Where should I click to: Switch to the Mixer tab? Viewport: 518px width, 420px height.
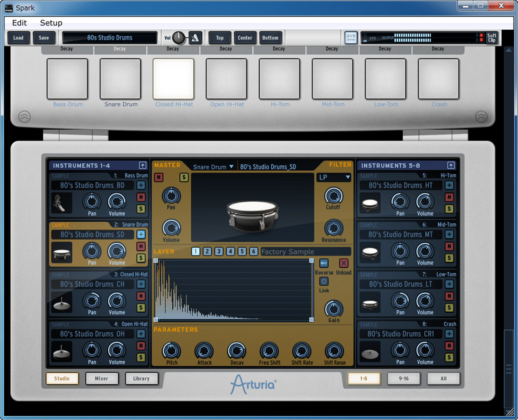(x=102, y=379)
